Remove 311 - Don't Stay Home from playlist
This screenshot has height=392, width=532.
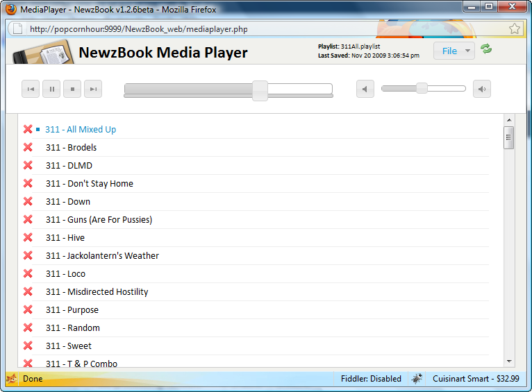(x=28, y=183)
